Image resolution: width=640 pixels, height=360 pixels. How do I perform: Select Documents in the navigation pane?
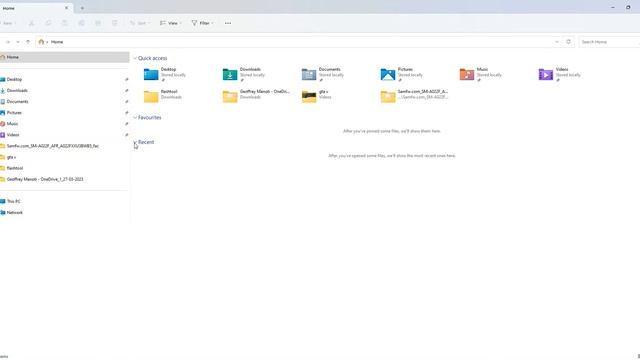coord(64,102)
